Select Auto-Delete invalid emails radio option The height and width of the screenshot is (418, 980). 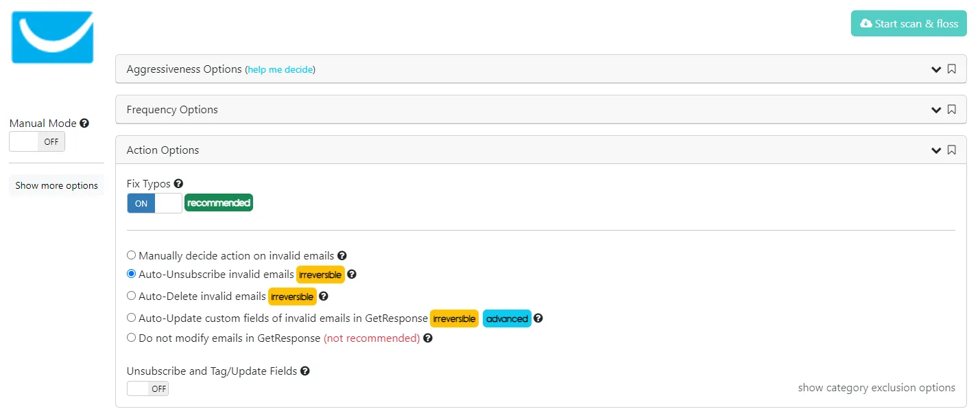132,296
